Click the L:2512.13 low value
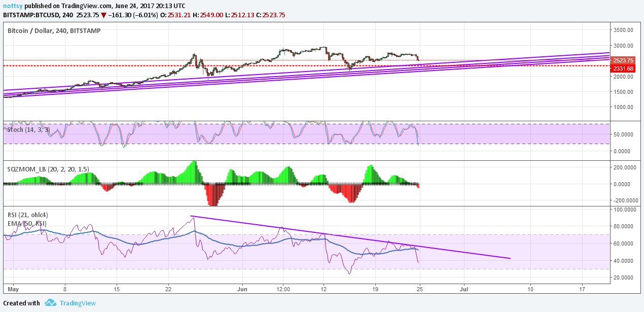 (x=241, y=15)
